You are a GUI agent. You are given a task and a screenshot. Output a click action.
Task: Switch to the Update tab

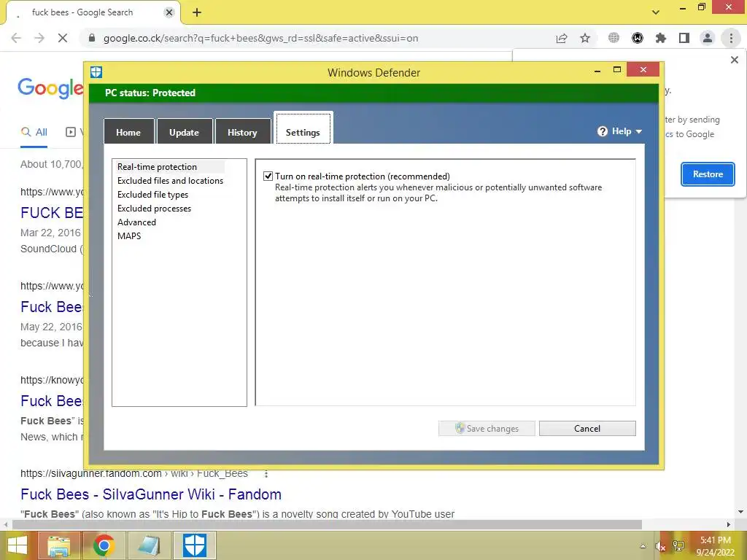184,132
